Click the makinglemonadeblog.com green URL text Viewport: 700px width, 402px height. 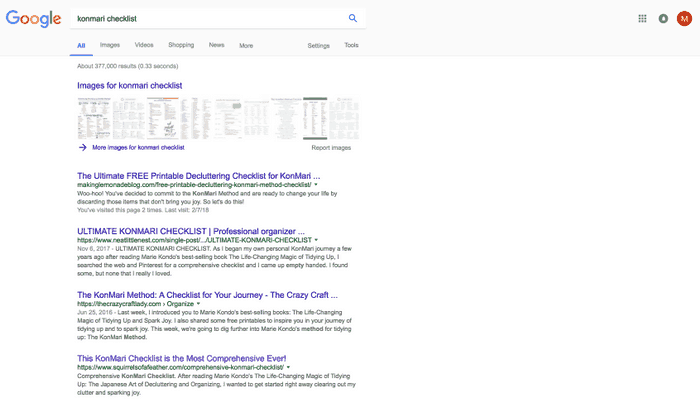[x=194, y=184]
